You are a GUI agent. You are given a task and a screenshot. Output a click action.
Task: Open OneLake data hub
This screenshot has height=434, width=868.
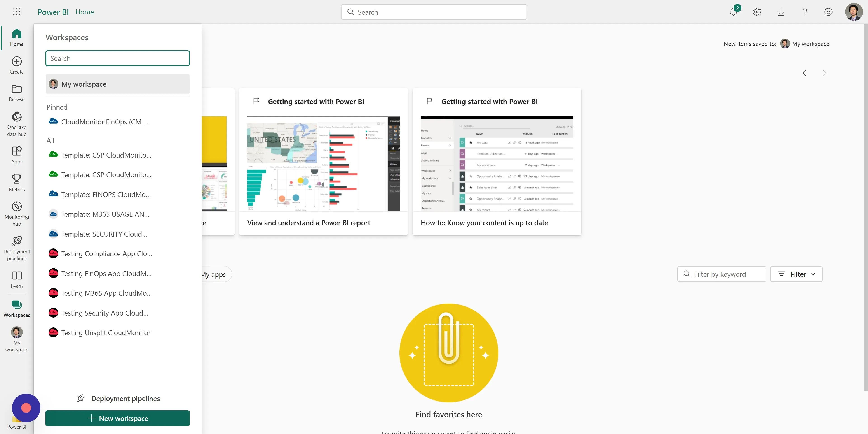(x=16, y=124)
